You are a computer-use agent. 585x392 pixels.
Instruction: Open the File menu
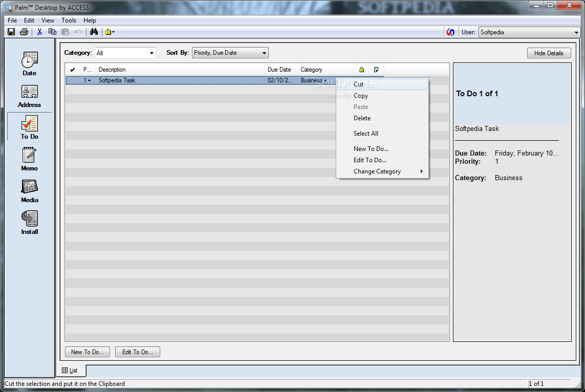[x=12, y=20]
